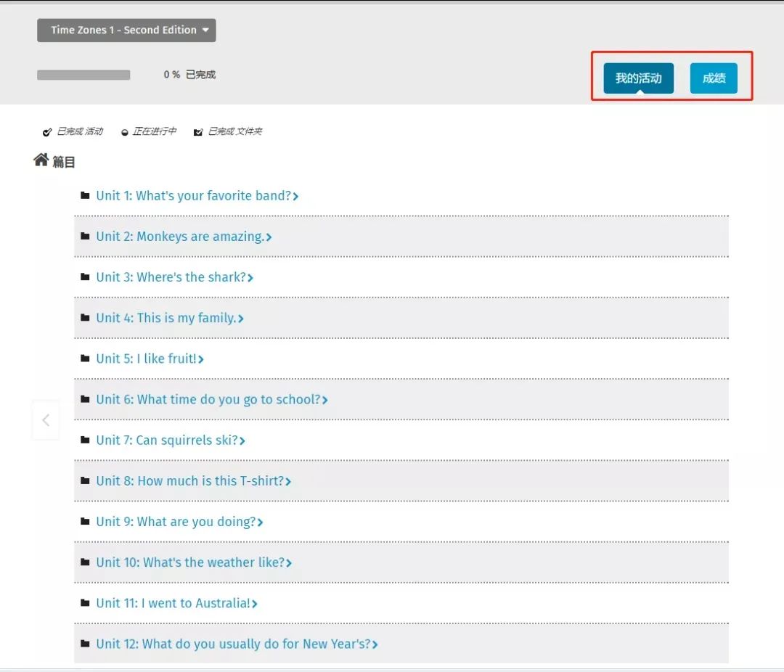Click the home icon beside 篇目
This screenshot has height=672, width=784.
(x=41, y=160)
